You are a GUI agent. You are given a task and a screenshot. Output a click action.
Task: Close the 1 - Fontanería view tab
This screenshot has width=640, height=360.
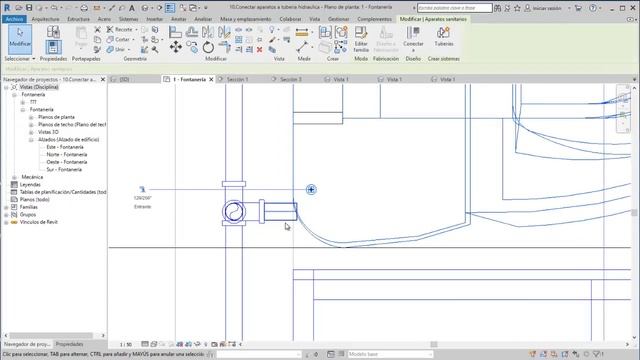coord(211,80)
